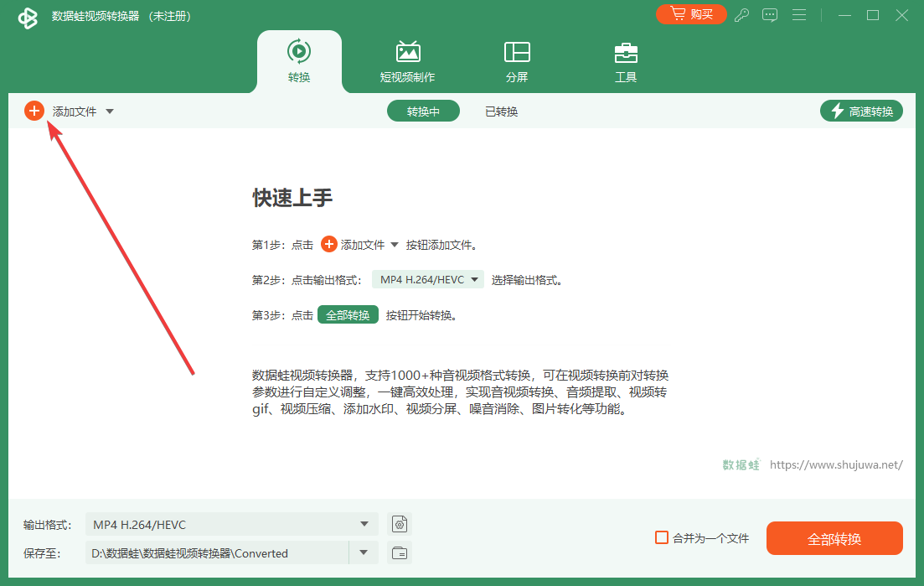Open output format settings gear
Image resolution: width=924 pixels, height=586 pixels.
(400, 524)
